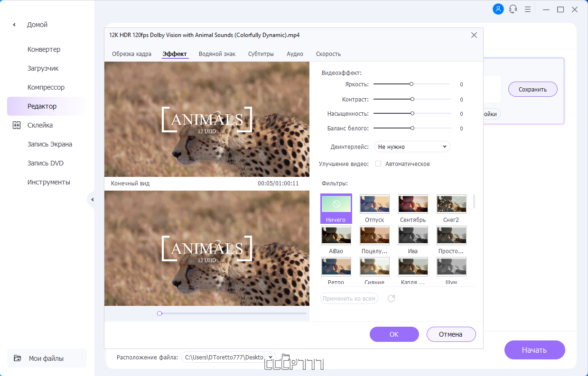Image resolution: width=588 pixels, height=376 pixels.
Task: Click the Мои файлы folder icon
Action: pos(18,358)
